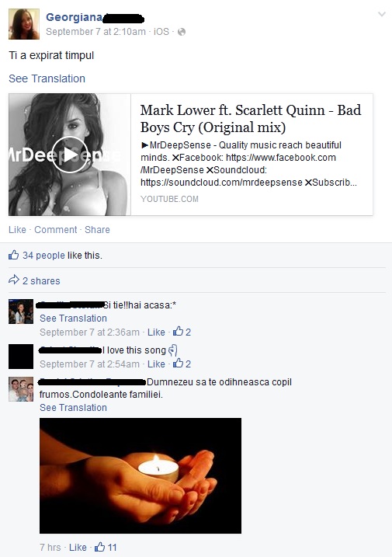Click the public globe audience icon
This screenshot has width=392, height=557.
click(x=182, y=32)
